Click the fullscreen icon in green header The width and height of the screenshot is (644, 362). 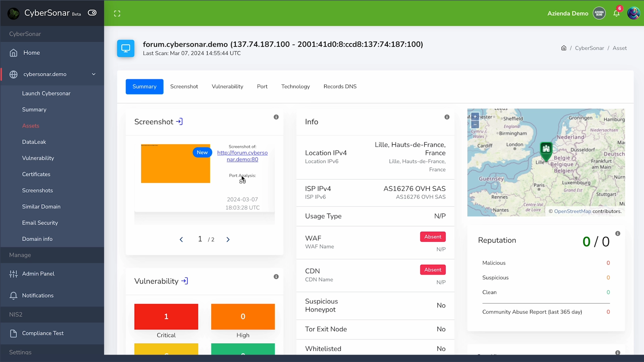[x=117, y=13]
